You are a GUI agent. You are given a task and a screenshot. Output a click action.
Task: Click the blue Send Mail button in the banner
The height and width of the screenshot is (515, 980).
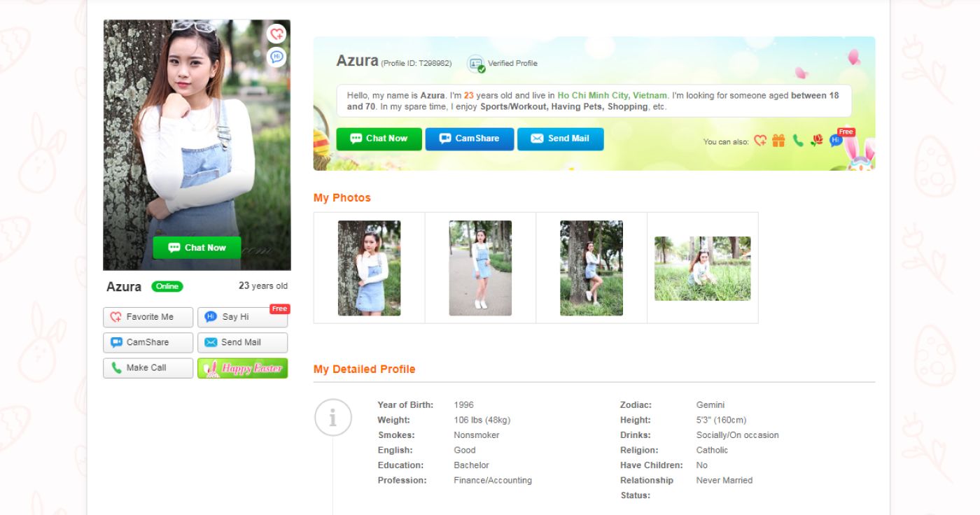560,139
